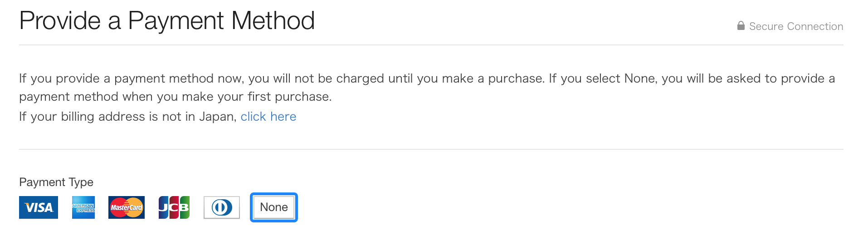Select None as the payment type

pos(274,207)
